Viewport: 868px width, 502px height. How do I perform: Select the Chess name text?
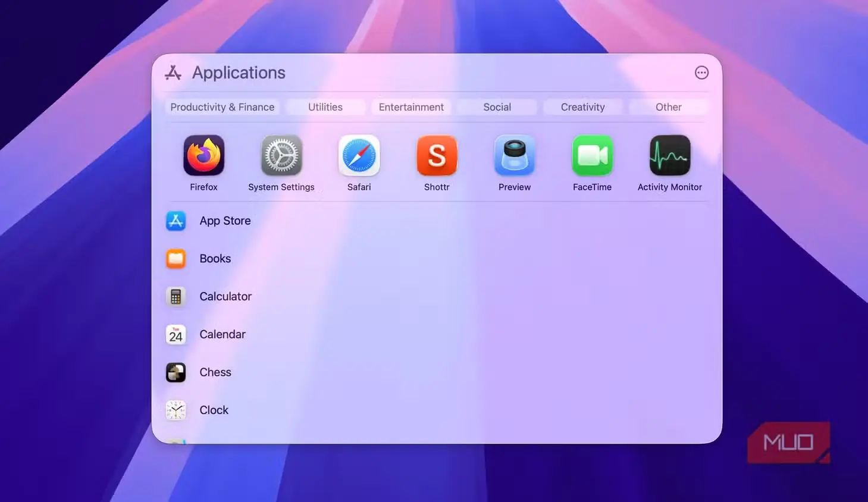pyautogui.click(x=215, y=372)
